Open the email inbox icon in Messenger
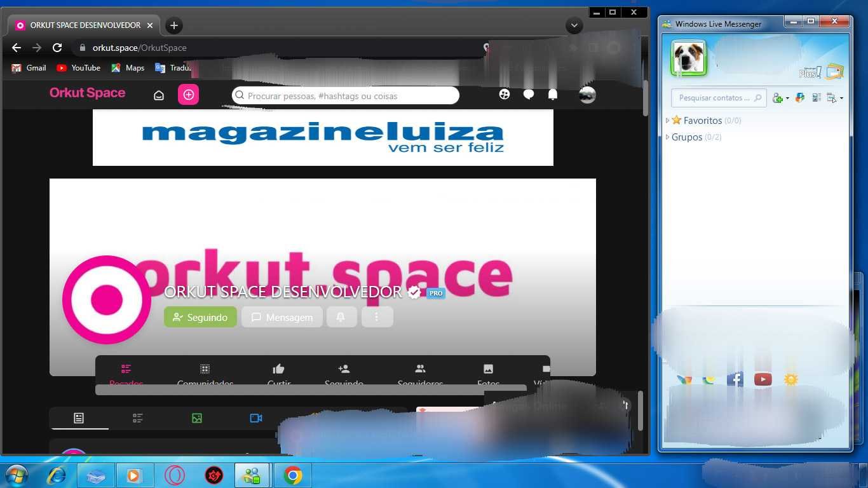Screen dimensions: 868x488 click(835, 71)
